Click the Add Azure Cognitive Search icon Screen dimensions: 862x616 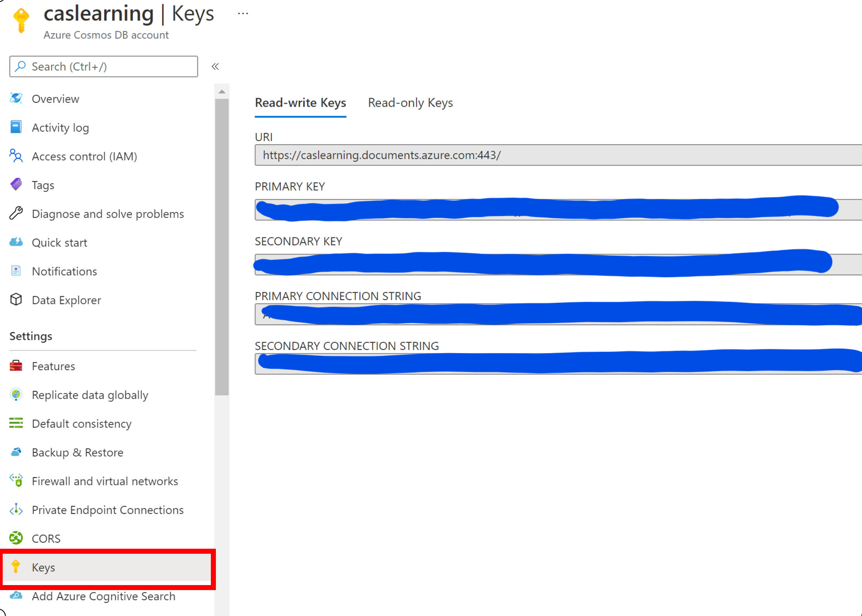[x=16, y=596]
